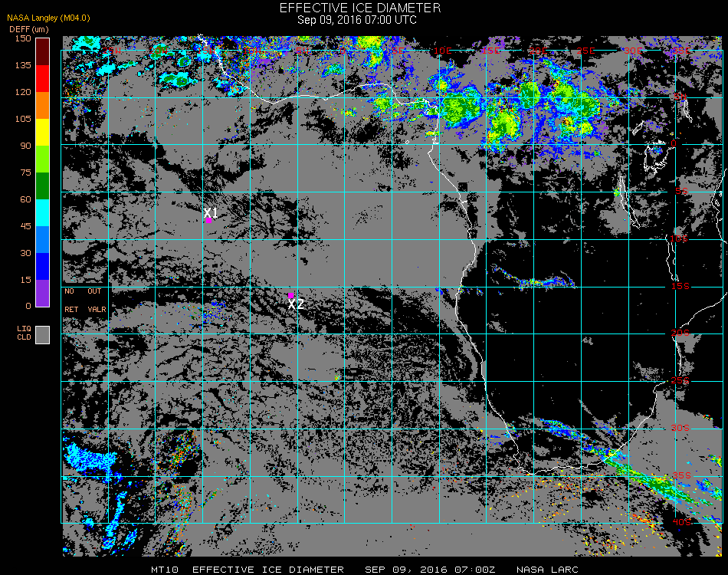Click the 25E longitude label

click(x=585, y=51)
